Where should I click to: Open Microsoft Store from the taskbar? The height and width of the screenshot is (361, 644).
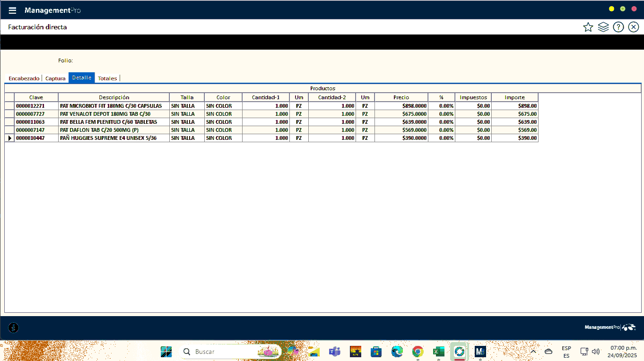pyautogui.click(x=376, y=352)
